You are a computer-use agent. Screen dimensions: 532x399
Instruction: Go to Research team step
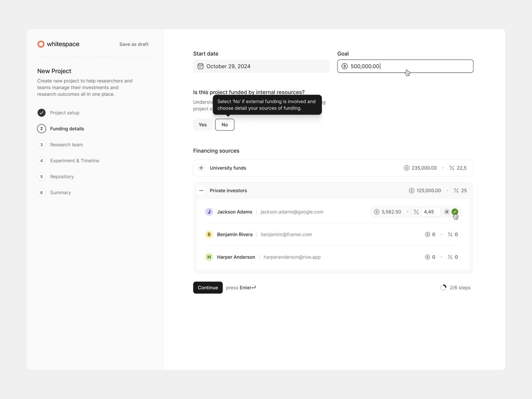[66, 145]
